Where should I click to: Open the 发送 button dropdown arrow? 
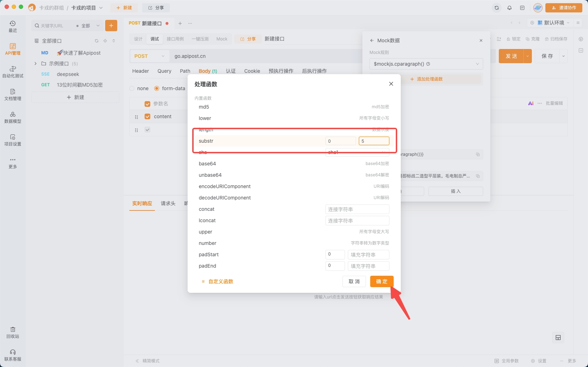tap(528, 56)
